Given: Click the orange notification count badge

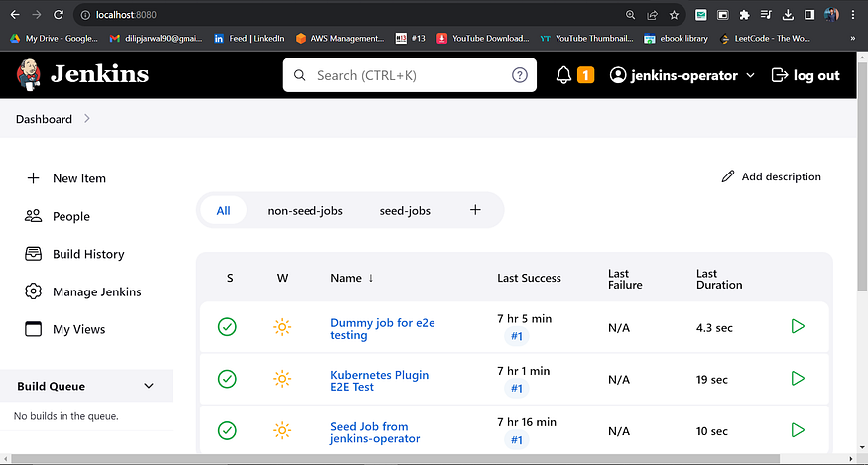Looking at the screenshot, I should coord(585,75).
